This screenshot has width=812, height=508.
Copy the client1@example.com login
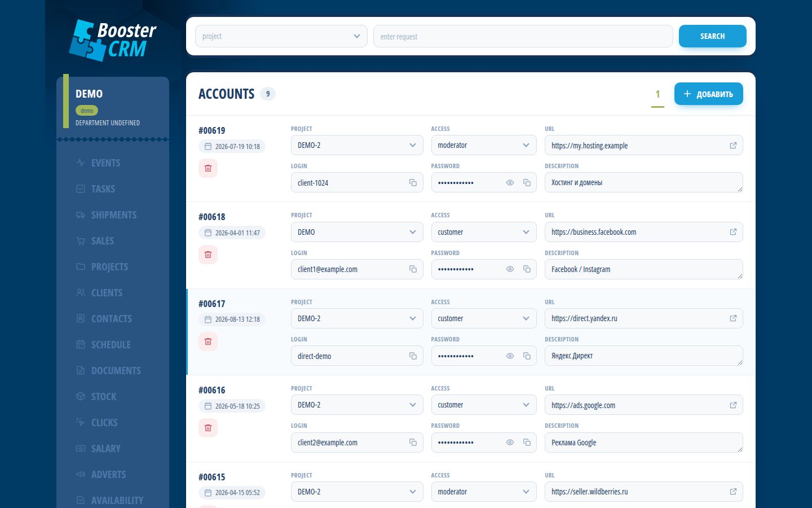pyautogui.click(x=413, y=269)
